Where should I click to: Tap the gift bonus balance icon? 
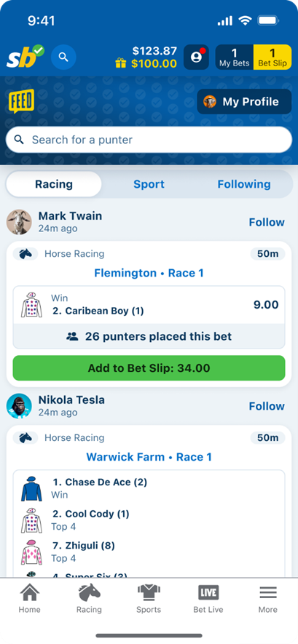(x=121, y=63)
